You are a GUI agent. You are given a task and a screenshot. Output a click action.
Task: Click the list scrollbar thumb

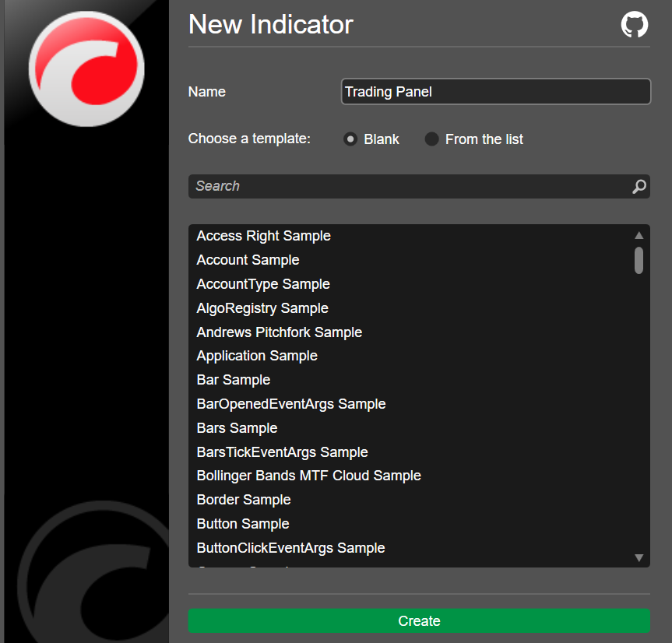[x=639, y=260]
